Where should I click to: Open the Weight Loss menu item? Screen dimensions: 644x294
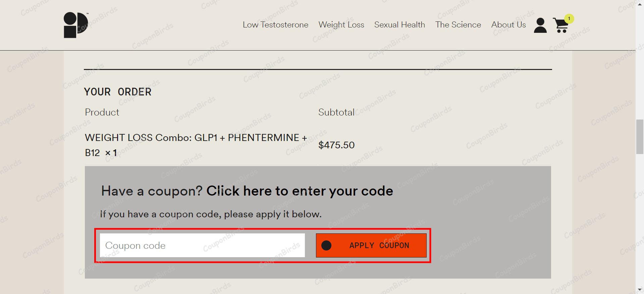(x=341, y=25)
